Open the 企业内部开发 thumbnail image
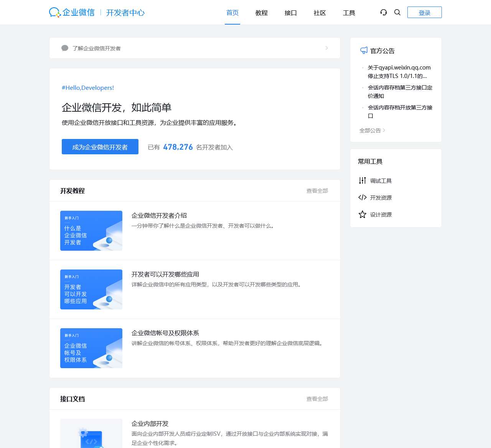491x448 pixels. (91, 433)
